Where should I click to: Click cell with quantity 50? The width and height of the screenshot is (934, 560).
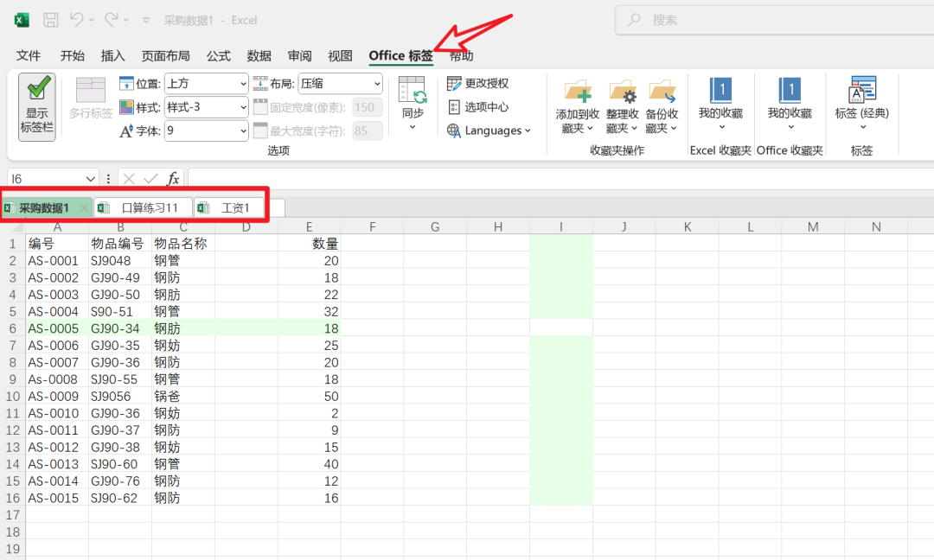[309, 397]
